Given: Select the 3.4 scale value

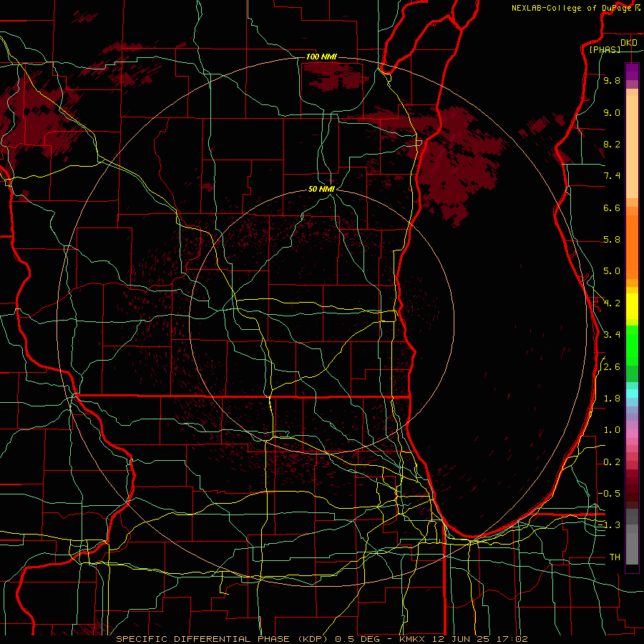Looking at the screenshot, I should point(612,335).
